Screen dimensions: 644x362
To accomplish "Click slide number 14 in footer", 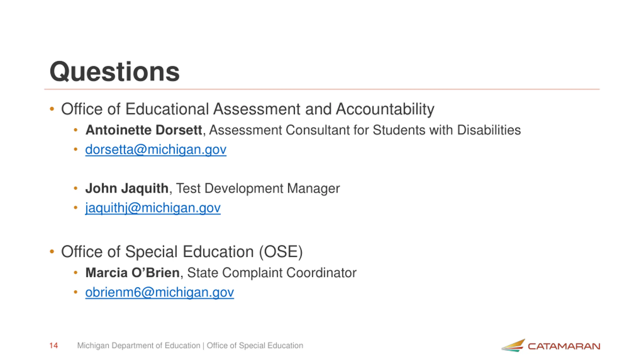I will (54, 345).
